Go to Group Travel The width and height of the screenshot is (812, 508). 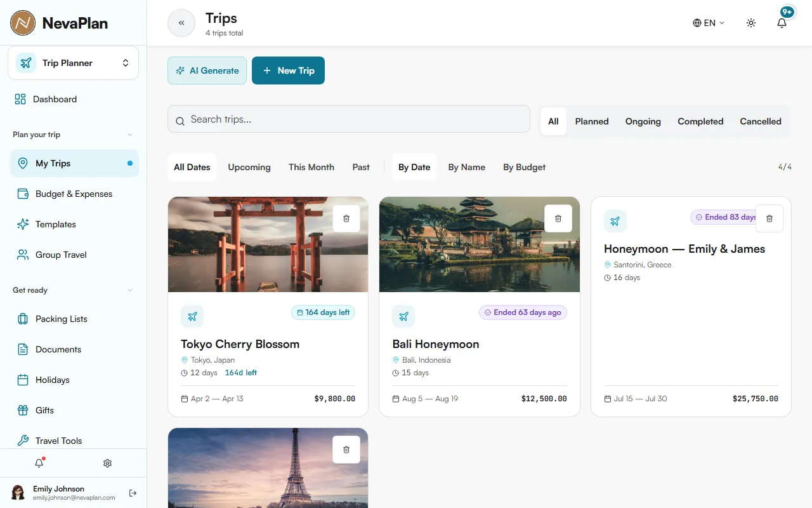(x=74, y=255)
